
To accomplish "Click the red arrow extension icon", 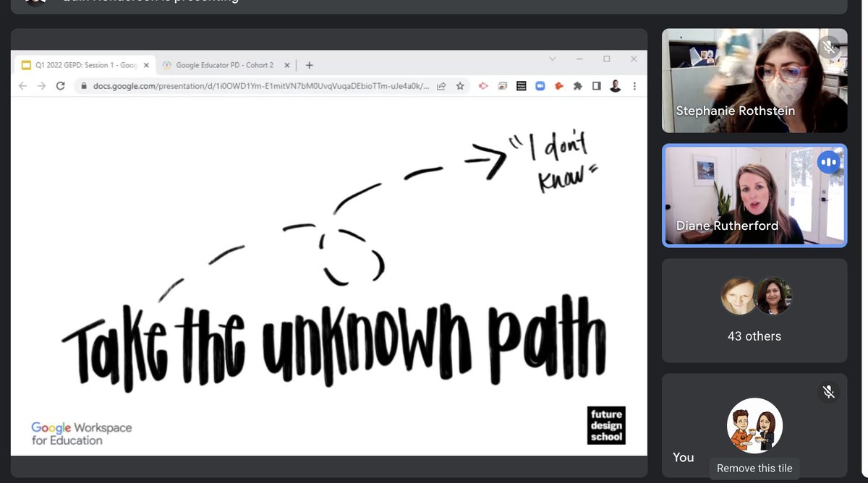I will pyautogui.click(x=484, y=86).
